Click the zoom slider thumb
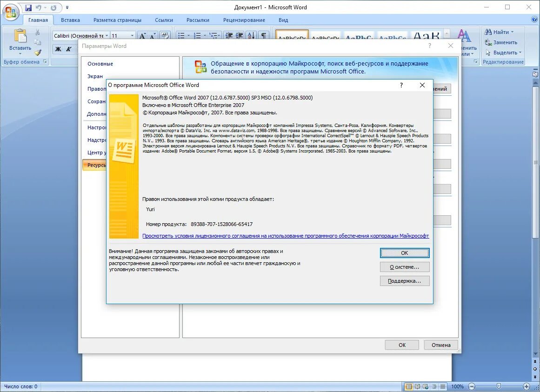 click(499, 386)
